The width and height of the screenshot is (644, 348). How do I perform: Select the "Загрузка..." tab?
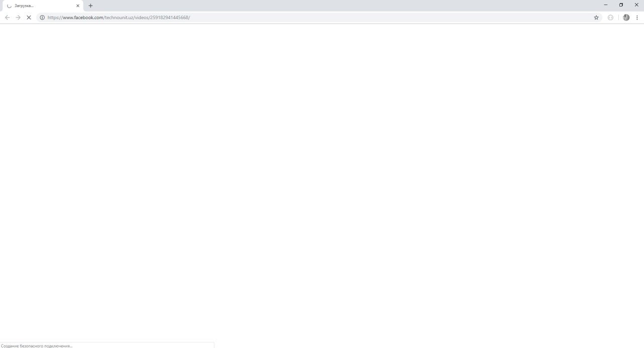[43, 6]
